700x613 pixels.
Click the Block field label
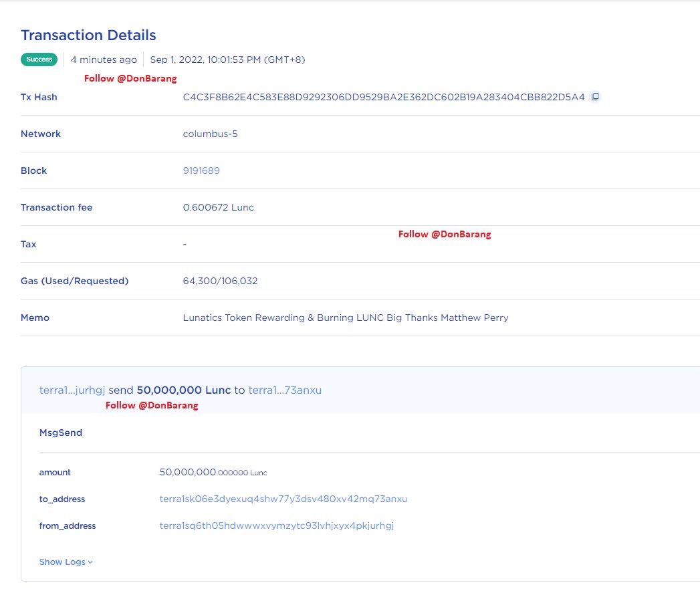click(x=33, y=170)
